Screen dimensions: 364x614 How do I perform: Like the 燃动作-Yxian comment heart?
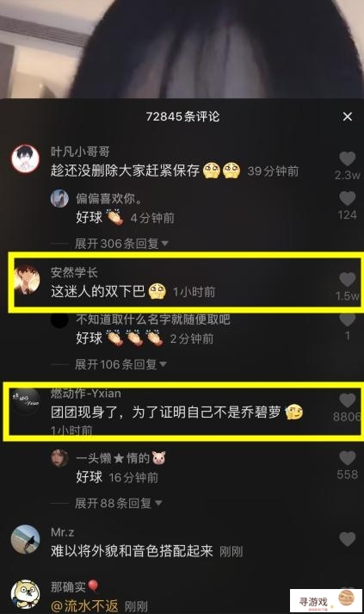coord(347,400)
